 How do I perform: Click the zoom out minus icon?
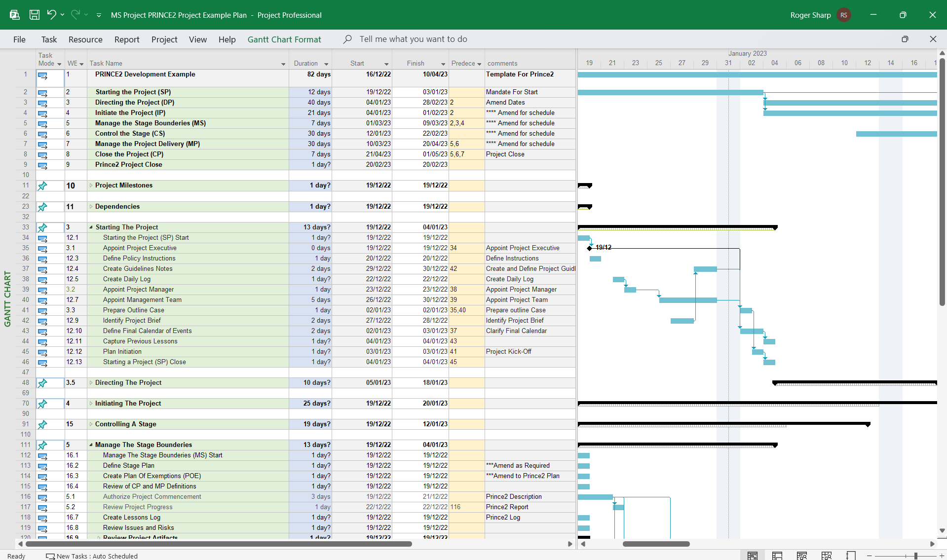(870, 556)
